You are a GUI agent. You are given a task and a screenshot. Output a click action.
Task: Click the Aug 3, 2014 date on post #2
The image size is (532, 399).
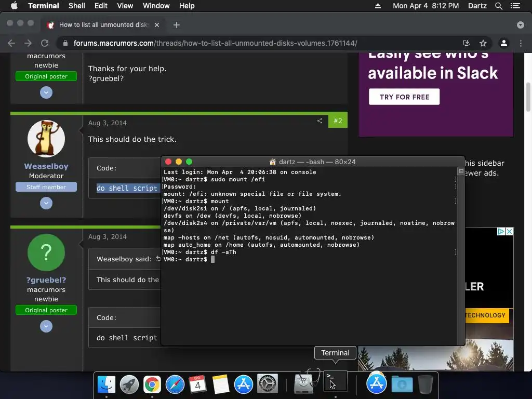[x=108, y=123]
